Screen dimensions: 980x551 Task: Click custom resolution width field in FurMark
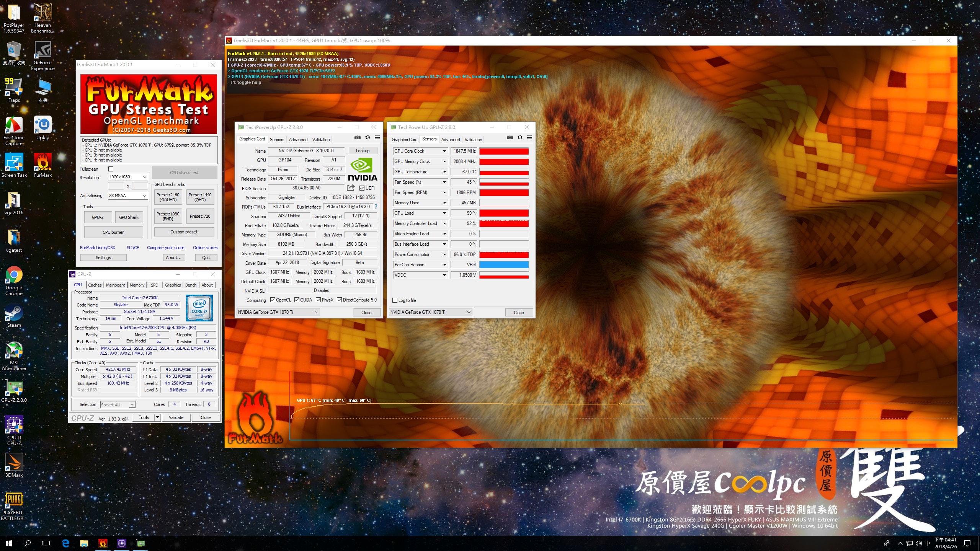116,186
